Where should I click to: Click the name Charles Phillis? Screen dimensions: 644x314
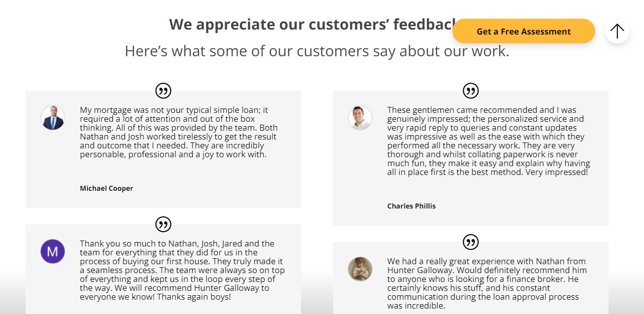(x=411, y=206)
